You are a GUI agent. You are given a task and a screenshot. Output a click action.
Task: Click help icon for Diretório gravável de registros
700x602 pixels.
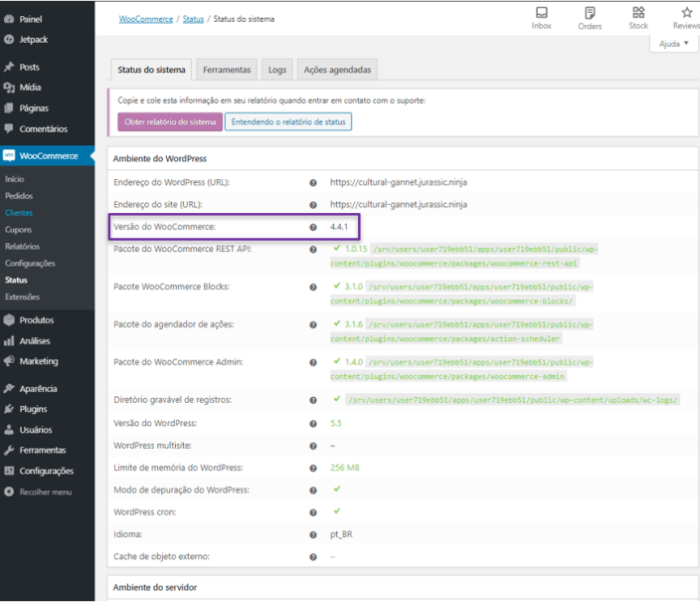coord(313,400)
